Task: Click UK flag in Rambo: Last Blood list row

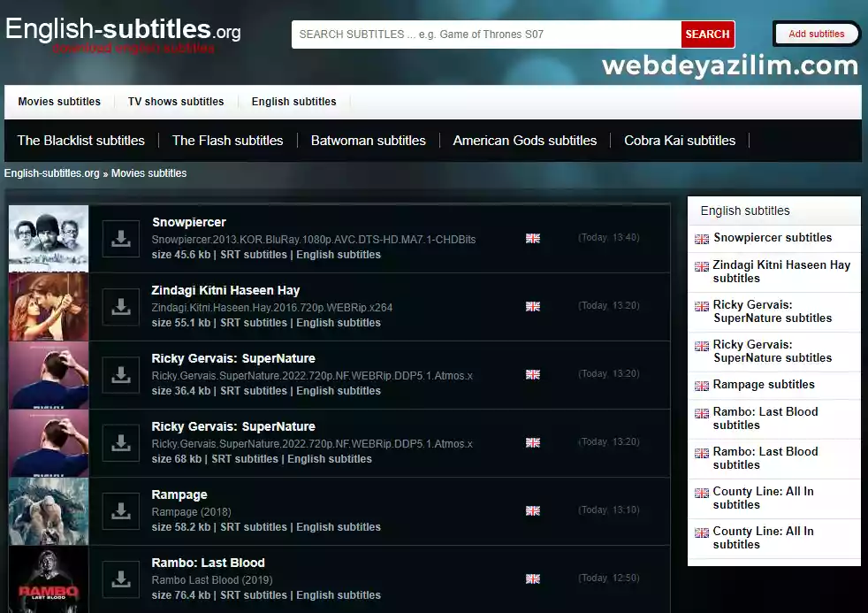Action: point(532,579)
